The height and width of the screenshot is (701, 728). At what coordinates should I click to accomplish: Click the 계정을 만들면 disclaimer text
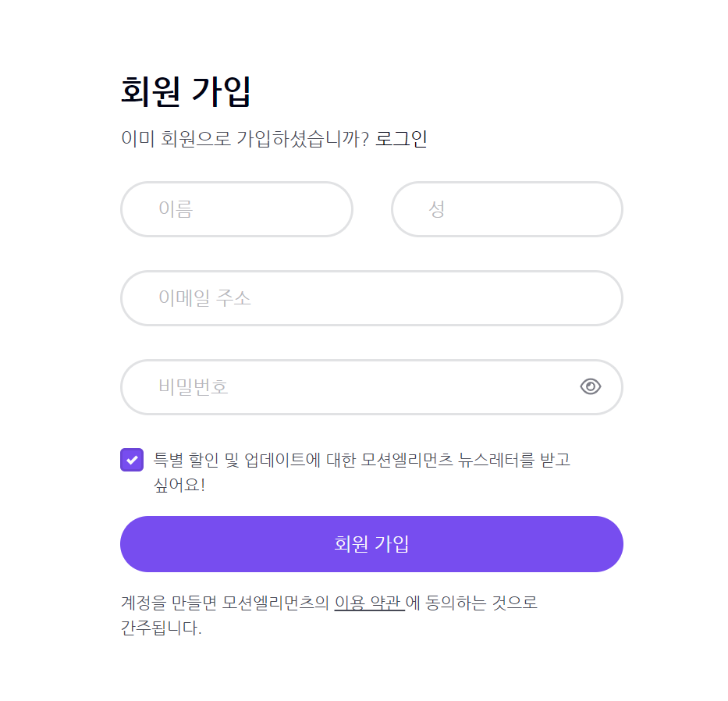coord(226,603)
